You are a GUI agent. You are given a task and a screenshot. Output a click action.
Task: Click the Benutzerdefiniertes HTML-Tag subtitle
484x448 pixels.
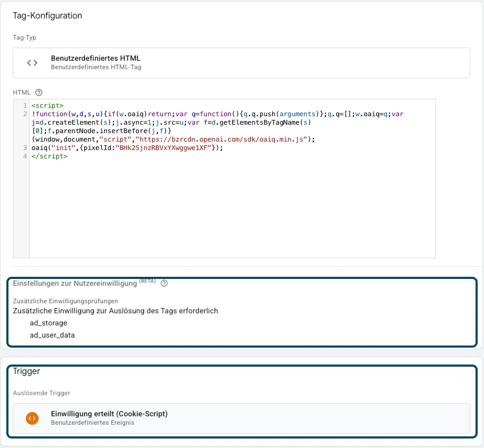[96, 67]
